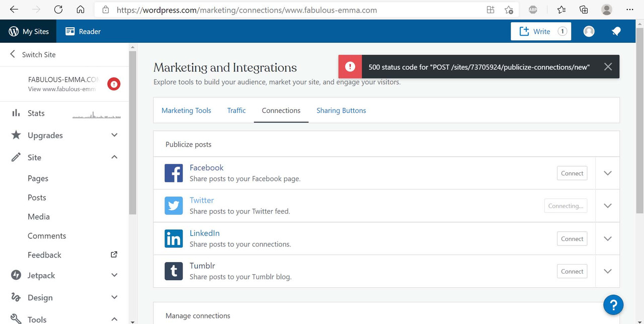Viewport: 644px width, 324px height.
Task: Refresh the page with browser reload icon
Action: coord(58,10)
